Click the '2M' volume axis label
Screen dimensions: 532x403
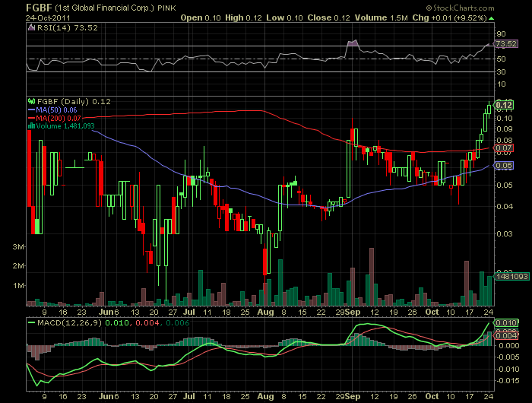(x=19, y=266)
